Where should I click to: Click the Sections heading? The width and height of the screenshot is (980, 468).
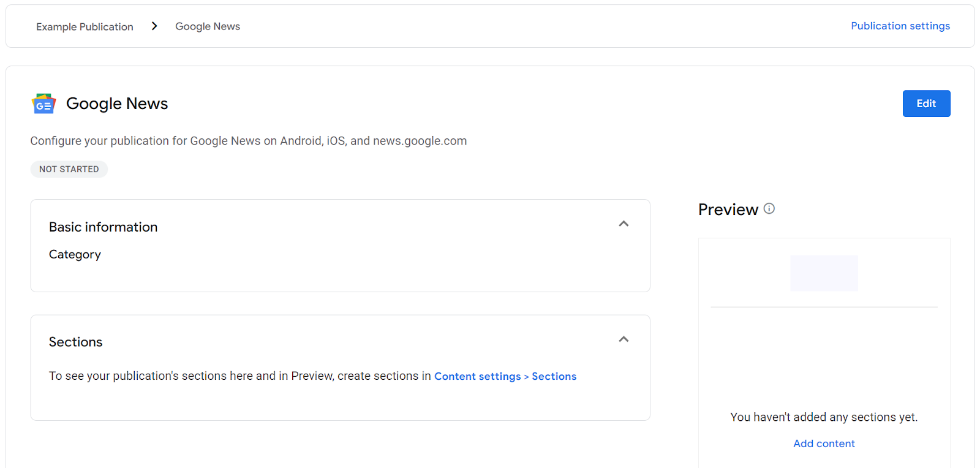[76, 342]
